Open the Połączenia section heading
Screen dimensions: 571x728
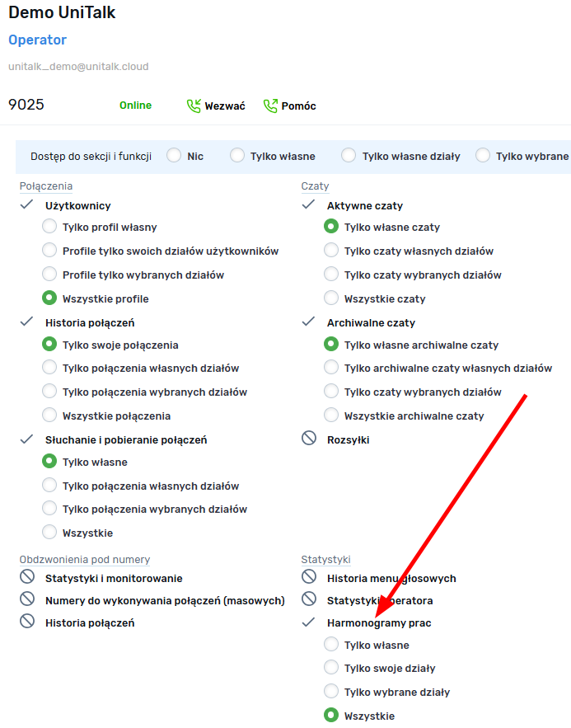46,186
